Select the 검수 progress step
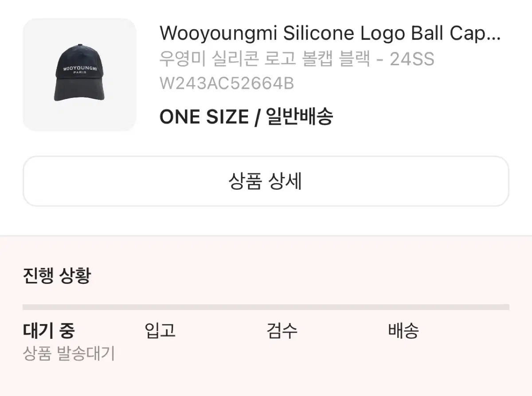Image resolution: width=532 pixels, height=396 pixels. [x=282, y=330]
